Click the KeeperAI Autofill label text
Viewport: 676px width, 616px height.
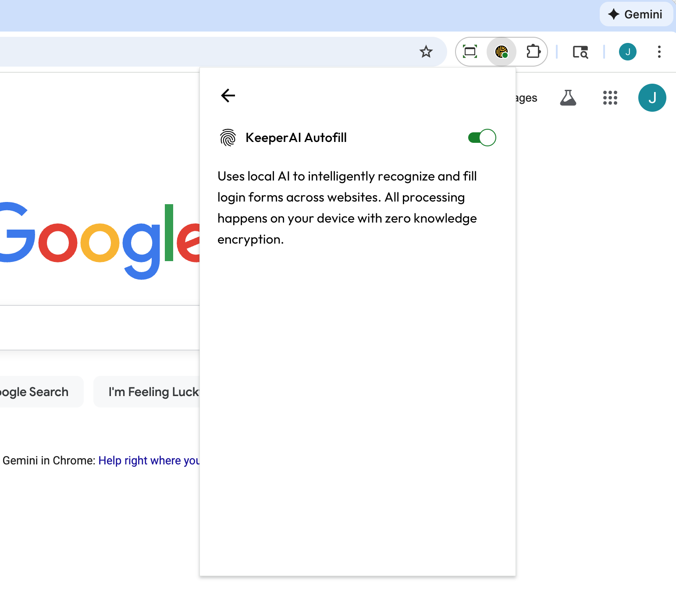click(x=296, y=138)
